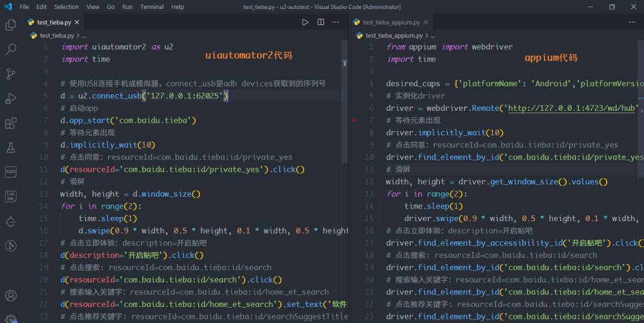Open the Source Control view
This screenshot has width=644, height=323.
point(11,74)
